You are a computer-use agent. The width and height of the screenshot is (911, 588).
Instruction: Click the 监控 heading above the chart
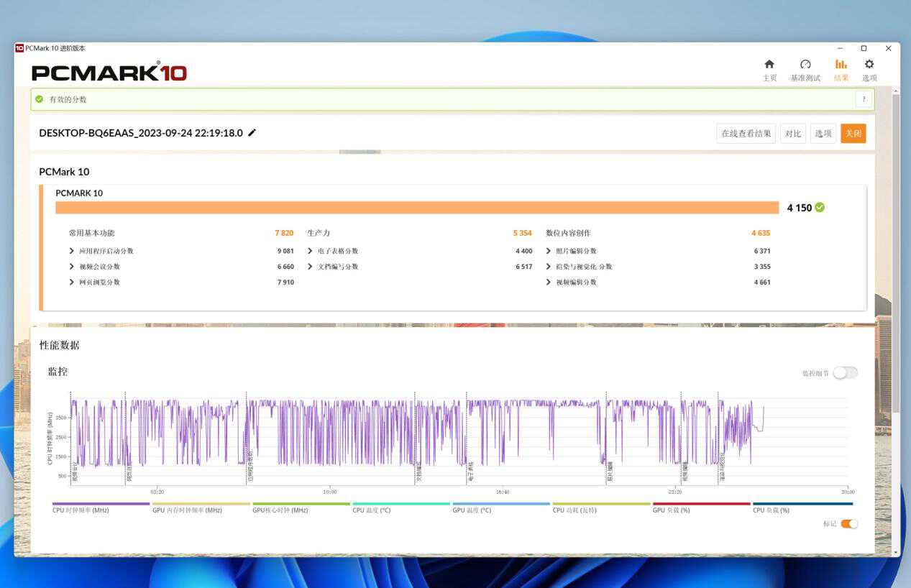[58, 372]
